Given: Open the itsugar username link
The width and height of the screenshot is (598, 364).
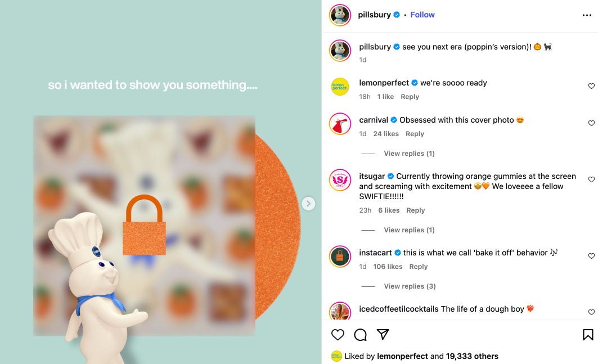Looking at the screenshot, I should 372,176.
